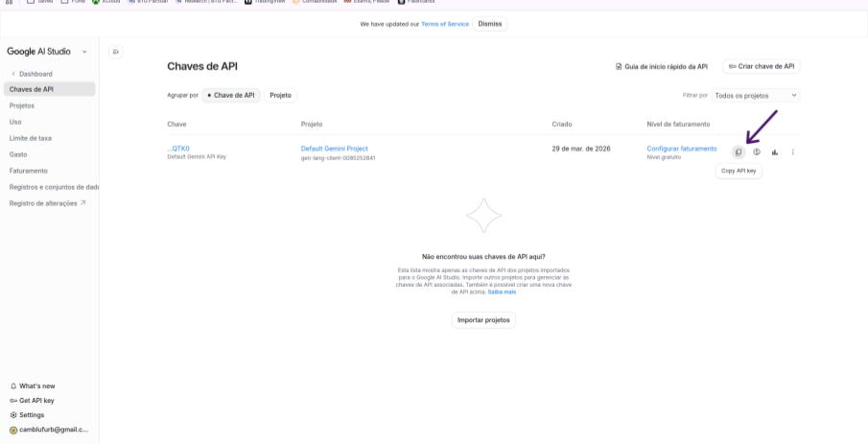Open 'Limite de taxa' sidebar item
The image size is (868, 444).
31,138
